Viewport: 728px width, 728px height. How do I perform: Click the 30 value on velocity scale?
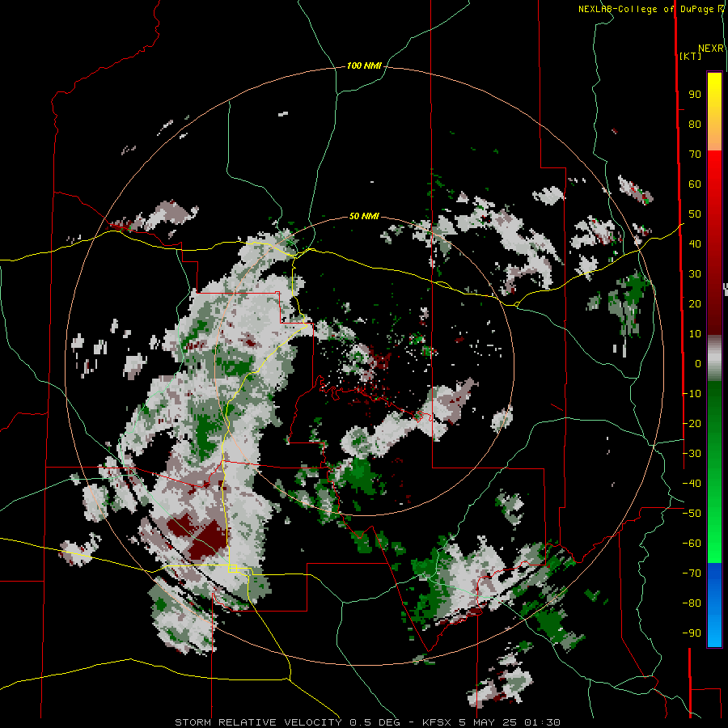tap(695, 274)
